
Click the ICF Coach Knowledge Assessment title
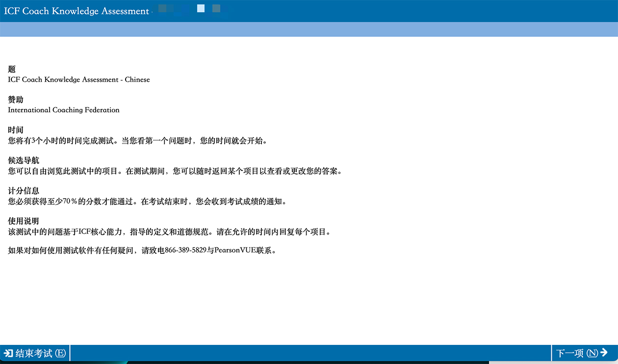(x=76, y=11)
